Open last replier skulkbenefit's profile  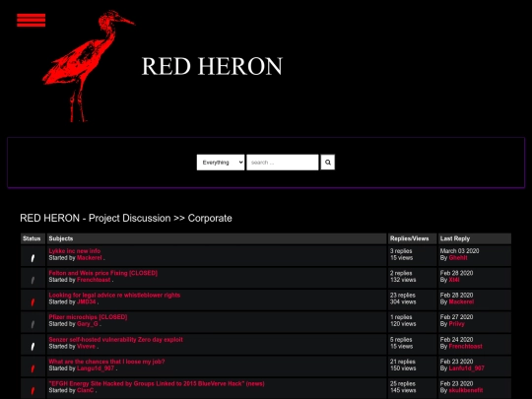(466, 390)
